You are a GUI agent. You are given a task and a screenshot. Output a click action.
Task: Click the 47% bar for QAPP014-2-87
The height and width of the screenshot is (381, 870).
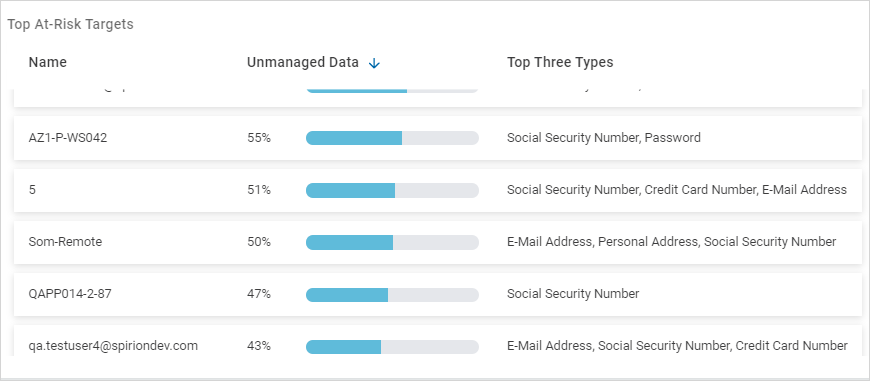point(392,294)
